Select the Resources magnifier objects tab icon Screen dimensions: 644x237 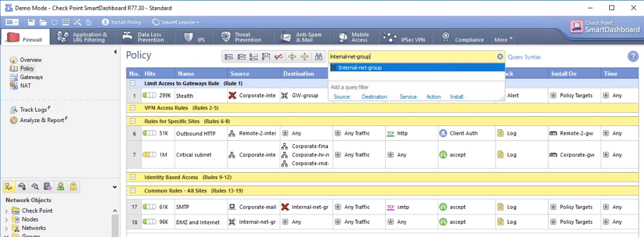[35, 187]
